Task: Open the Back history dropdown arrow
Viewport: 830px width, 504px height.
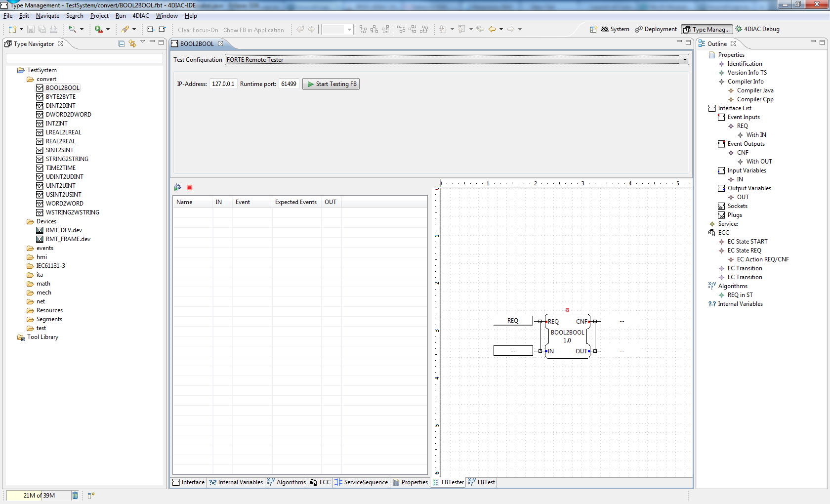Action: click(501, 30)
